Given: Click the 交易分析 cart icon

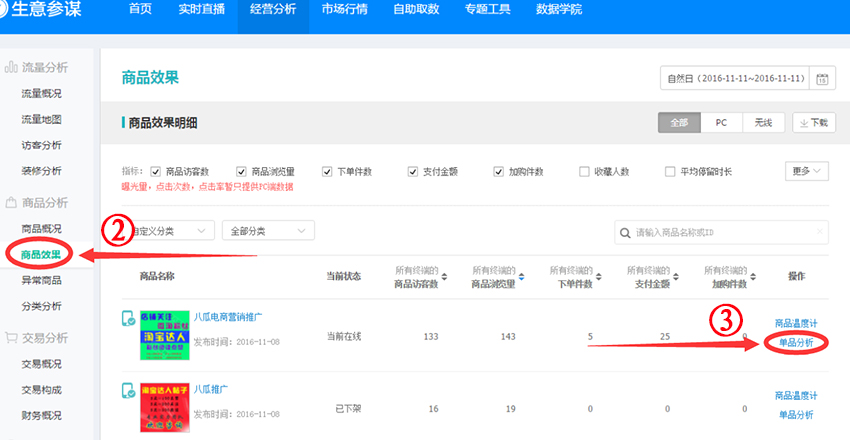Looking at the screenshot, I should (x=11, y=338).
